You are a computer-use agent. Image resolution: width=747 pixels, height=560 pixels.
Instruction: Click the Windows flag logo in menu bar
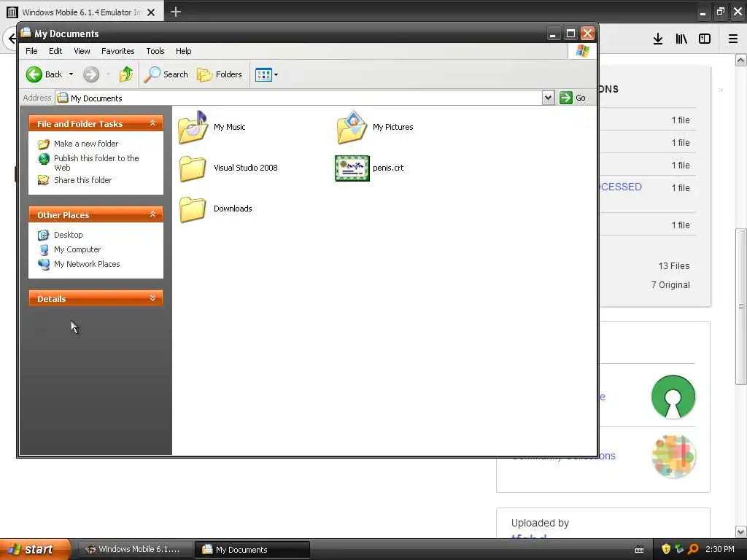click(x=582, y=51)
